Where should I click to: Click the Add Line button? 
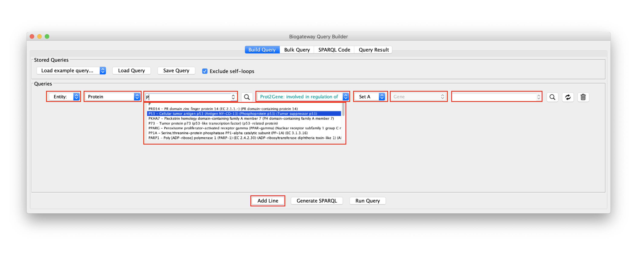(268, 201)
